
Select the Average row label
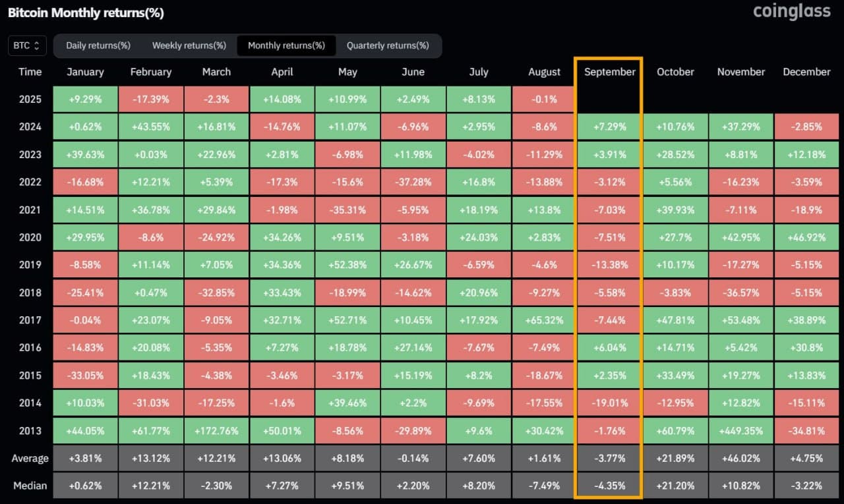(30, 459)
